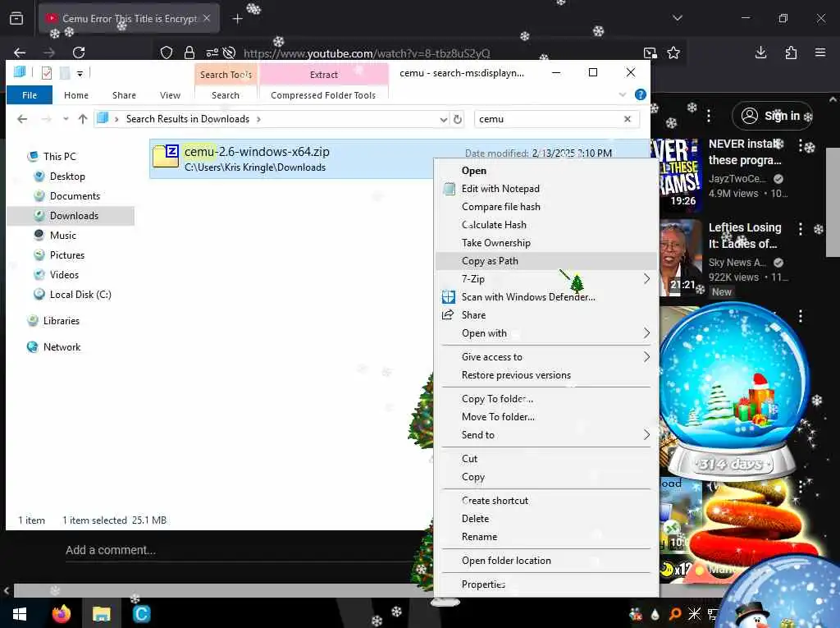The width and height of the screenshot is (840, 628).
Task: Open Windows Start menu
Action: click(20, 614)
